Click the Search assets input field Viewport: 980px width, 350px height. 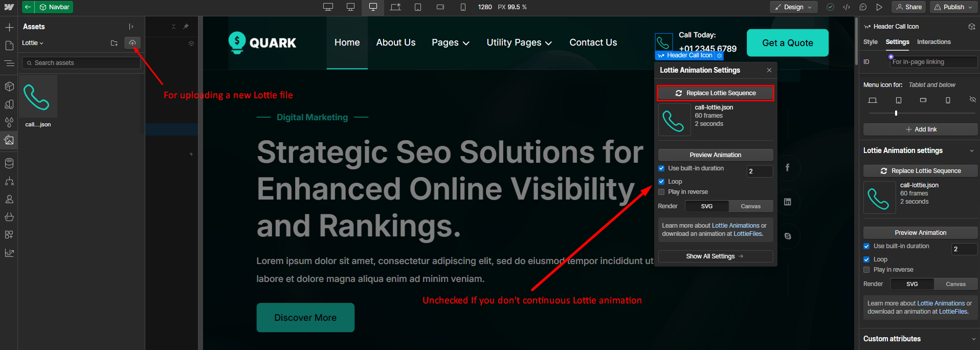[82, 63]
